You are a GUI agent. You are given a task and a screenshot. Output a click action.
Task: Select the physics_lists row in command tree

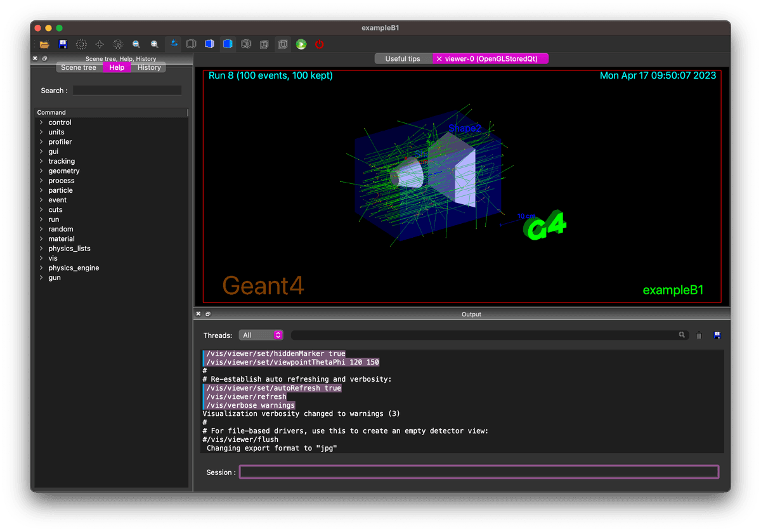pyautogui.click(x=112, y=249)
